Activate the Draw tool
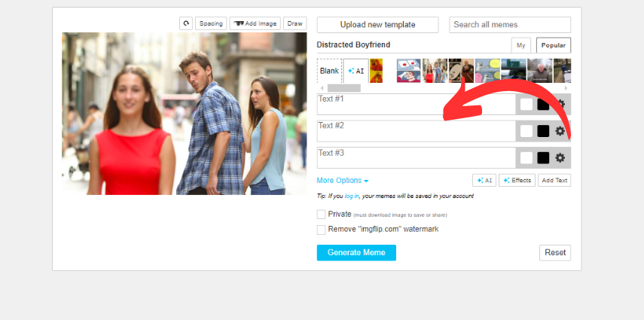 (x=295, y=23)
